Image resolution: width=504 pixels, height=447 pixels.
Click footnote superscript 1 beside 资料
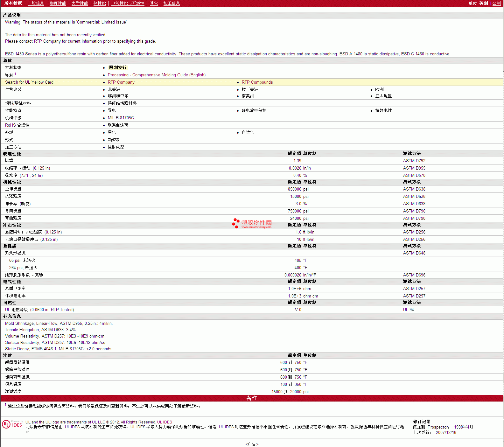tap(15, 74)
